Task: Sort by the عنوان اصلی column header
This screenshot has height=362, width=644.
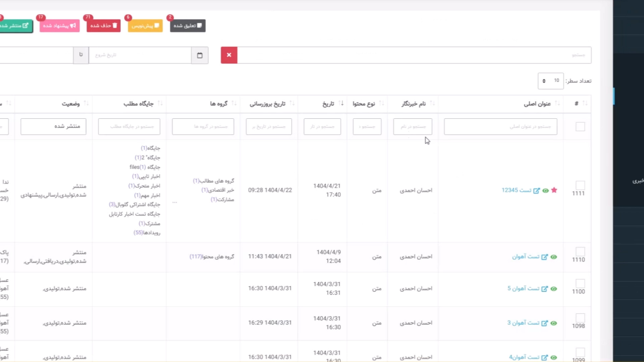Action: [537, 104]
